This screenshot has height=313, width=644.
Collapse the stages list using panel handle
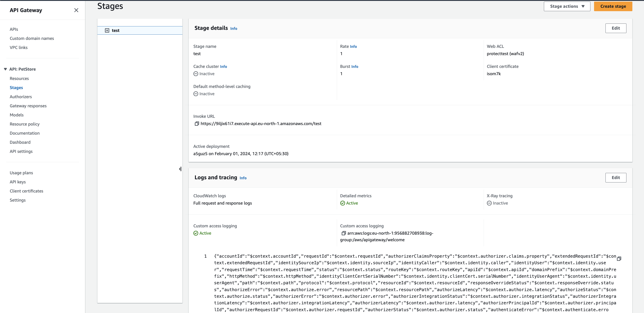[x=180, y=169]
